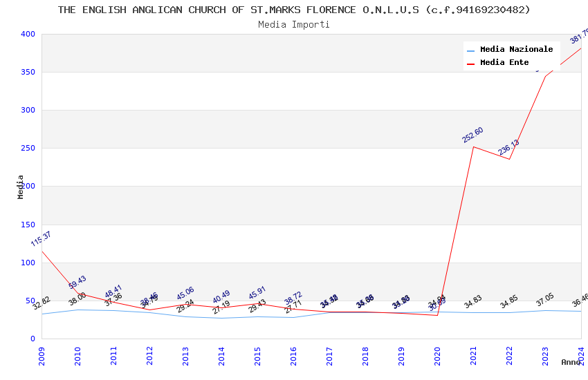Click the 350 tick on the vertical axis
The image size is (588, 380).
(28, 72)
